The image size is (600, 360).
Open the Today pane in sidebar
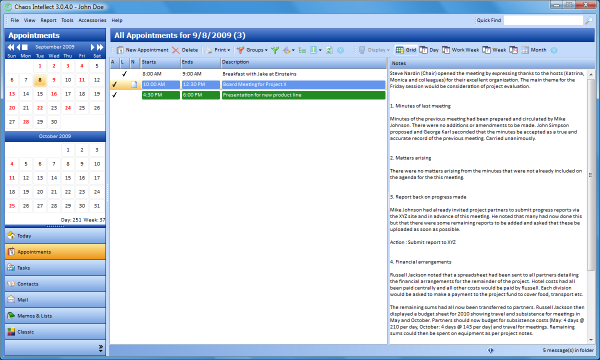[x=55, y=236]
